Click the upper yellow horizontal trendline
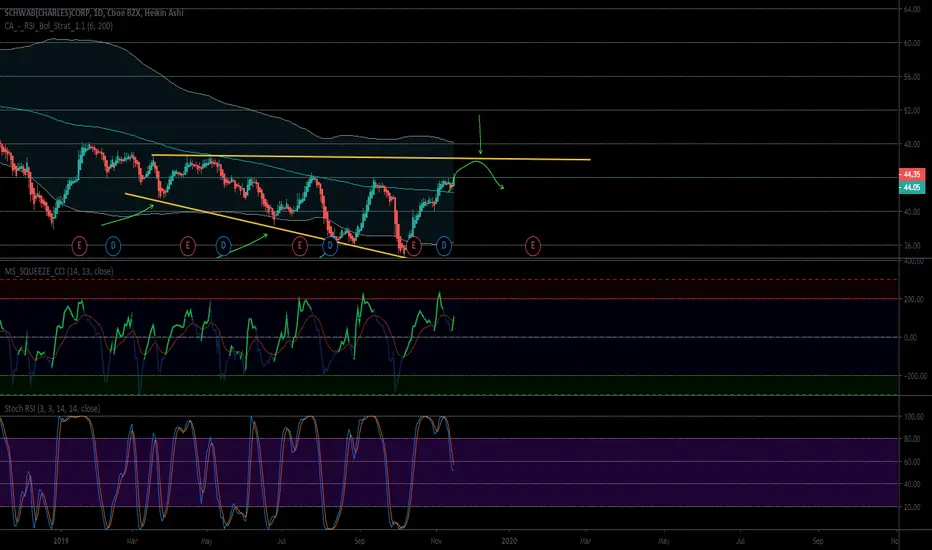This screenshot has height=550, width=932. tap(371, 158)
